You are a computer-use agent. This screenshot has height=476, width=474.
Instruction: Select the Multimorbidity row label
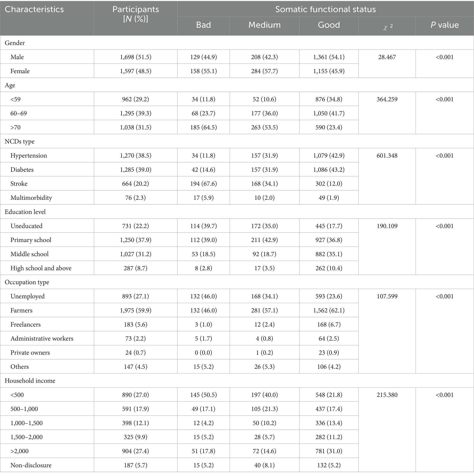point(31,198)
